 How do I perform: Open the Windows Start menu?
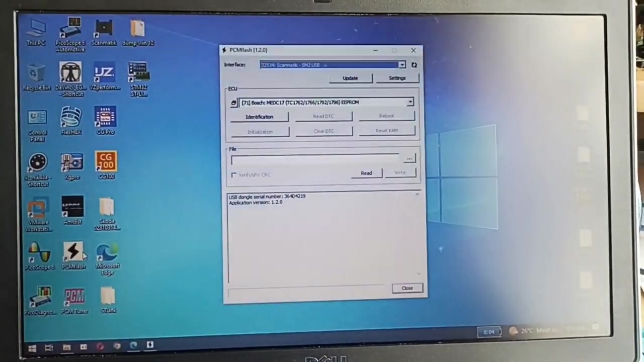coord(32,347)
